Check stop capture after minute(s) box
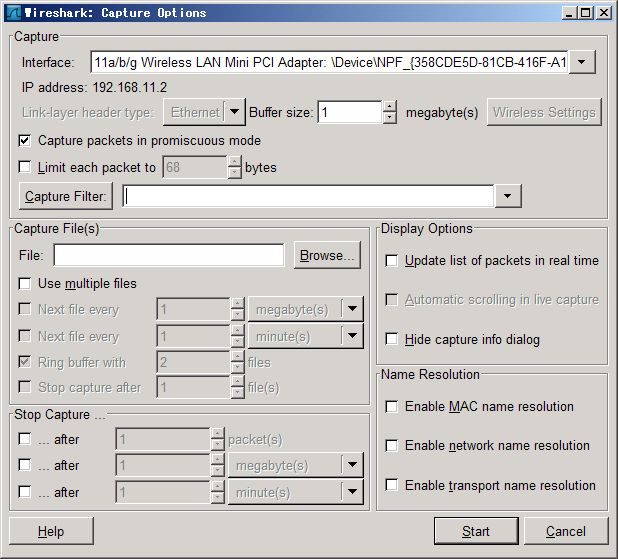Viewport: 618px width, 559px height. tap(24, 492)
